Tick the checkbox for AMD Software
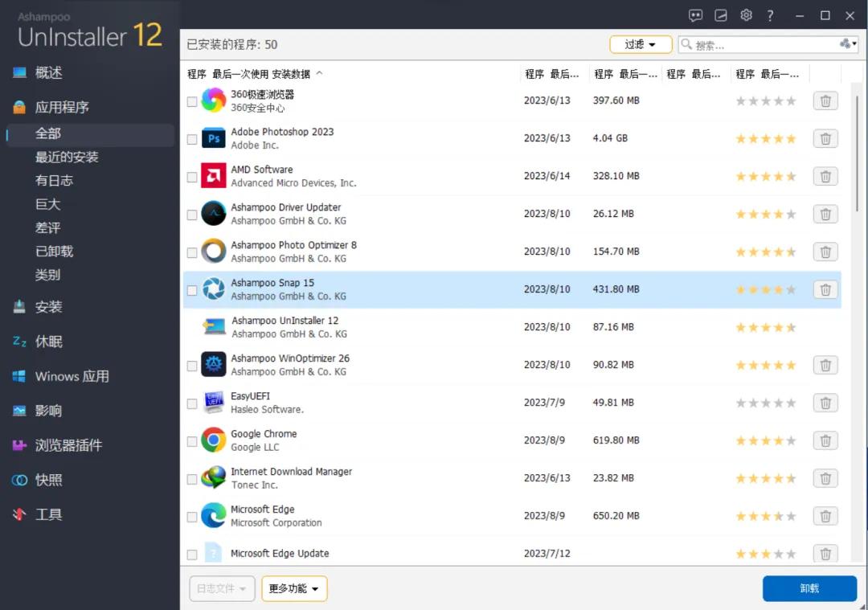Image resolution: width=868 pixels, height=610 pixels. 191,176
